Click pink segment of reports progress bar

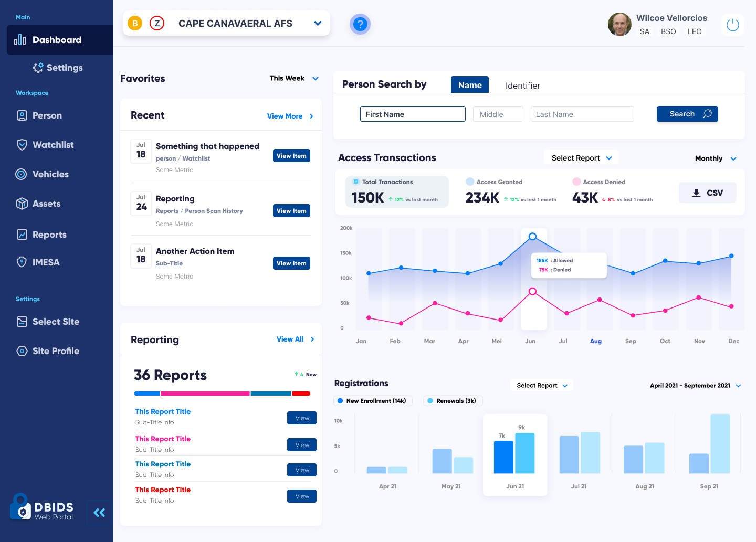click(205, 394)
